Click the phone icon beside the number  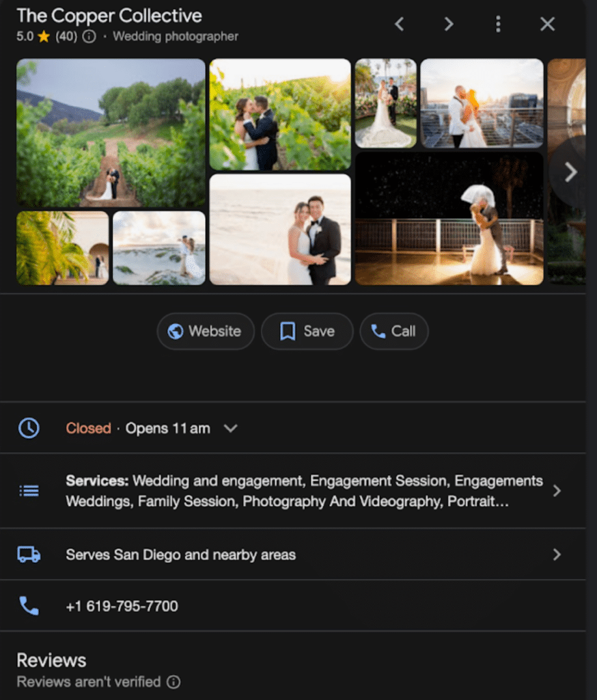point(29,606)
